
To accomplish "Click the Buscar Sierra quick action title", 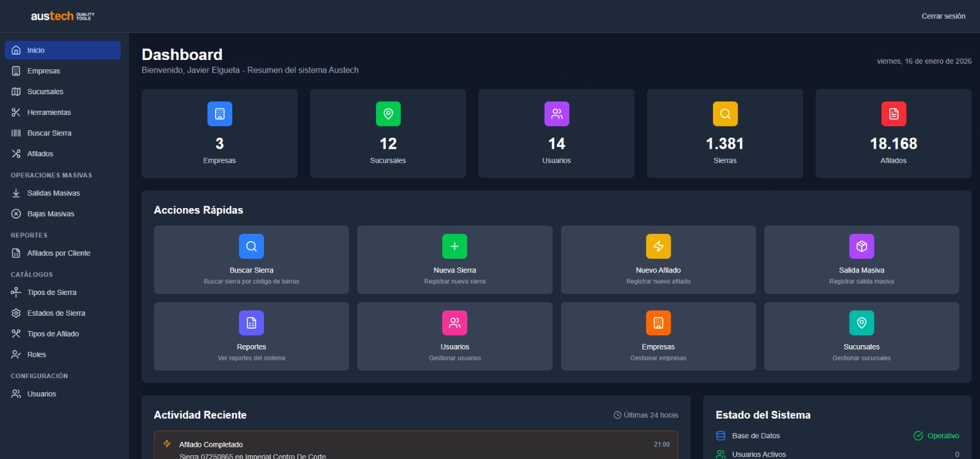I will click(252, 271).
